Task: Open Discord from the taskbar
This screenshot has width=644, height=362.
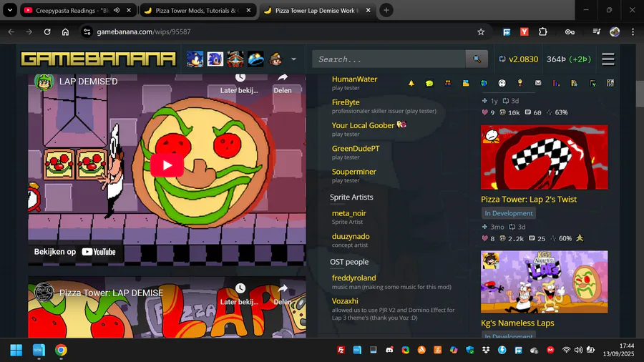Action: (x=389, y=350)
